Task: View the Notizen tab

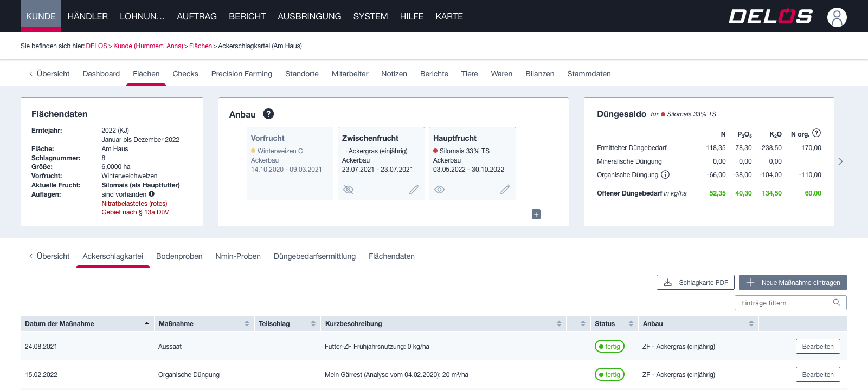Action: 394,74
